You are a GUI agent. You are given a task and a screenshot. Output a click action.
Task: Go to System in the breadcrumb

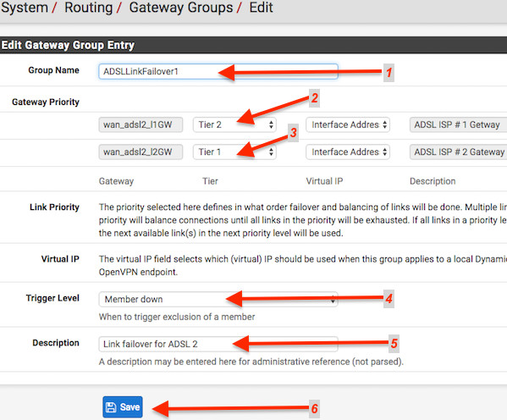point(25,8)
